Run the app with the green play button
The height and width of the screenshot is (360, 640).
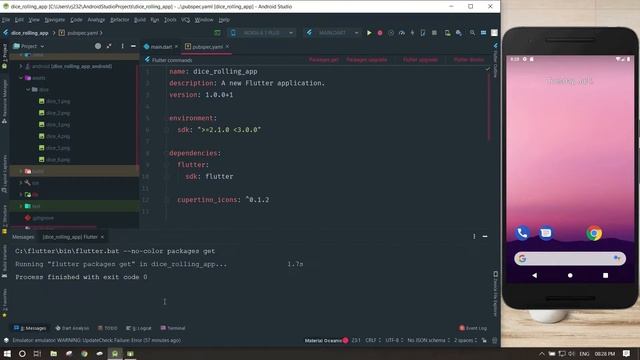[x=369, y=33]
